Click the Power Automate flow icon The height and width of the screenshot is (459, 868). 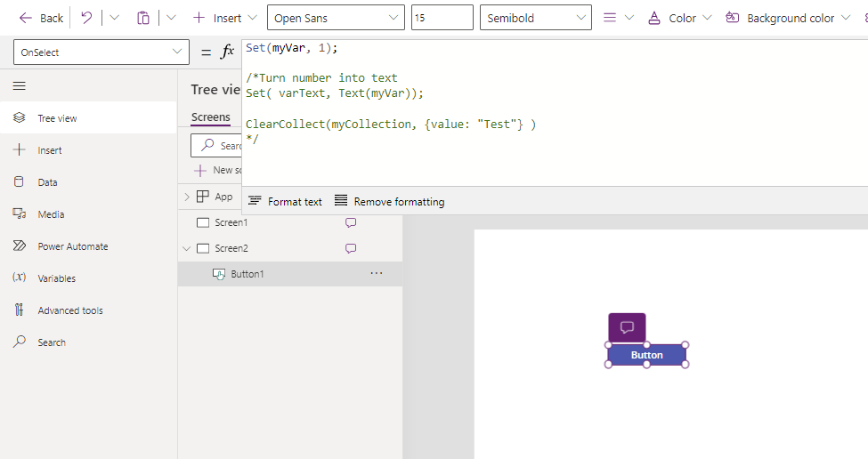click(x=20, y=246)
